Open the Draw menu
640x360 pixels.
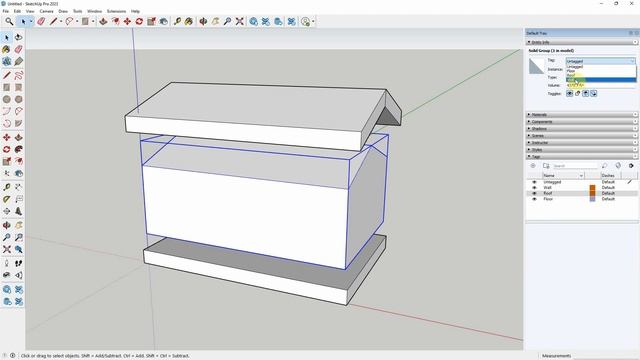click(63, 11)
